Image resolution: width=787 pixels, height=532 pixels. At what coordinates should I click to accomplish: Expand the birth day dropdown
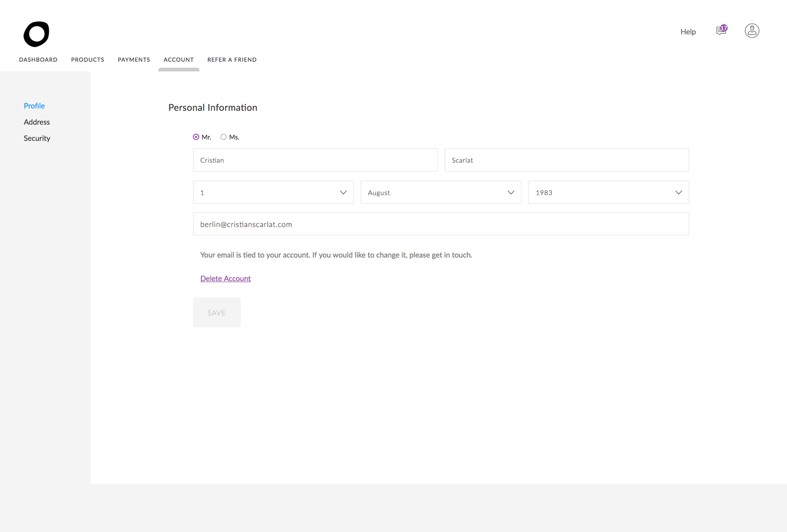tap(273, 193)
